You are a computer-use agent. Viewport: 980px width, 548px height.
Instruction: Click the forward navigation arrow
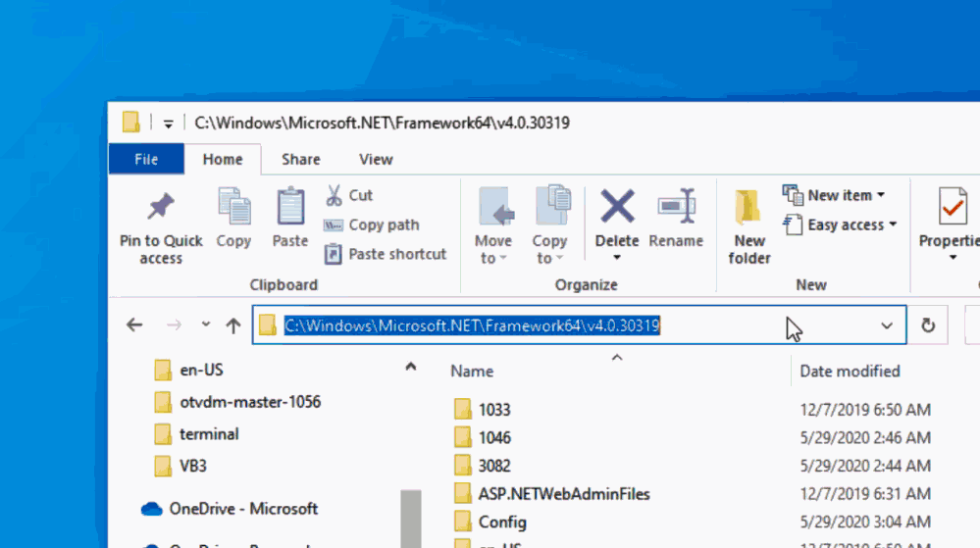174,324
